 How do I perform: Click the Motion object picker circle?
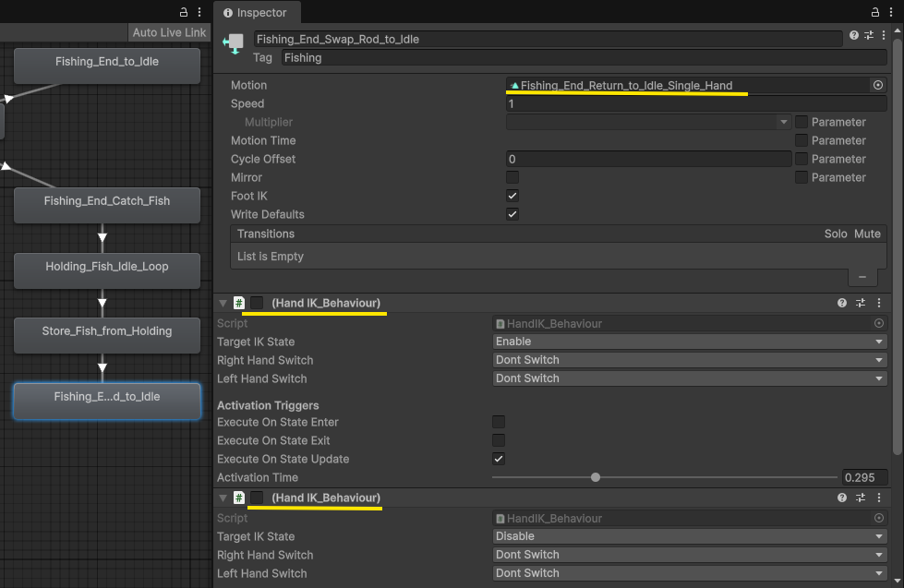pos(877,85)
